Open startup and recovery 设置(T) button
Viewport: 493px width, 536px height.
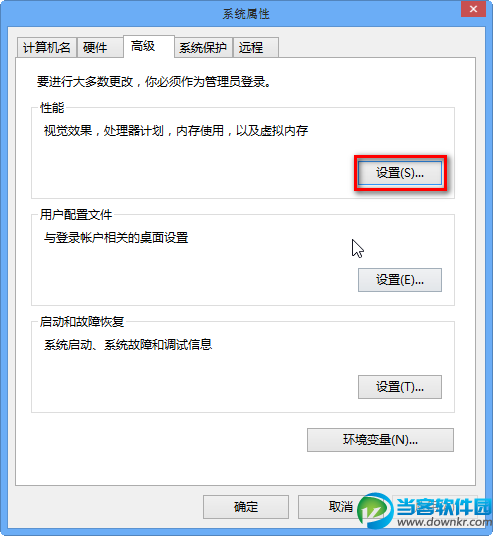click(400, 387)
